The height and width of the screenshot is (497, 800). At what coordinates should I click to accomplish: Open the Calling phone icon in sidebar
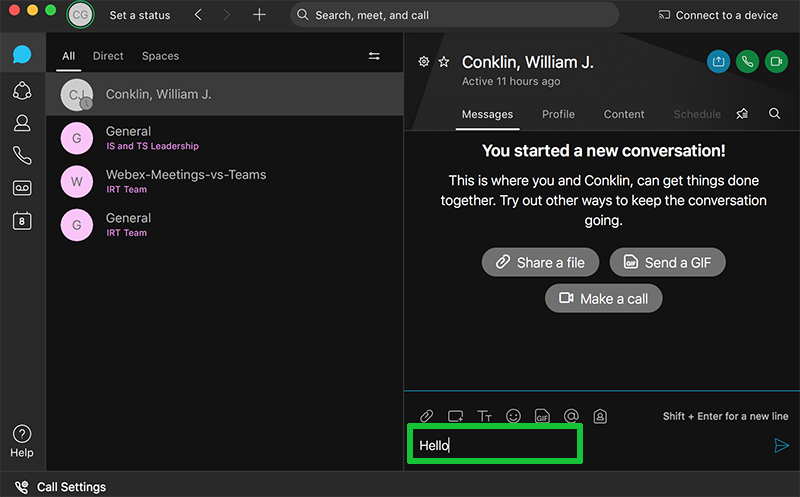click(x=21, y=155)
